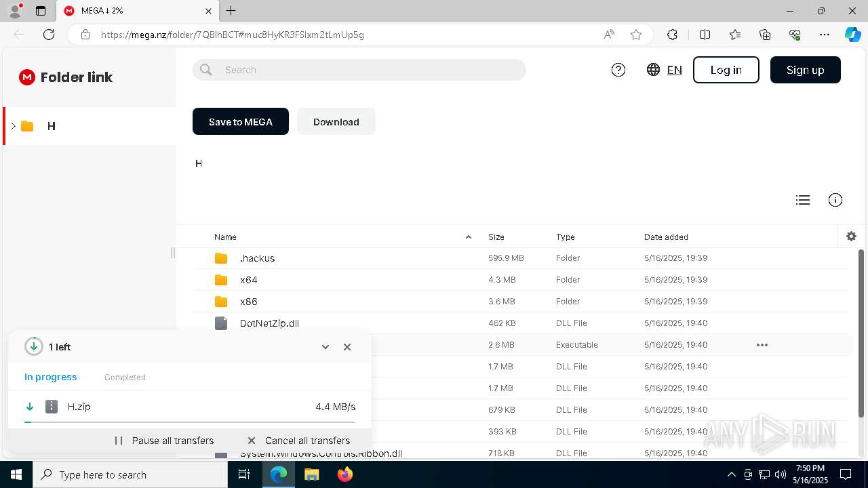Viewport: 868px width, 488px height.
Task: Open the .hackus folder name
Action: point(257,258)
